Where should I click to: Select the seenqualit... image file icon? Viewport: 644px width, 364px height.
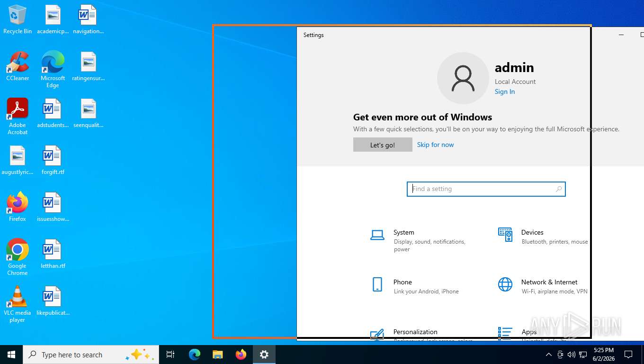tap(88, 113)
